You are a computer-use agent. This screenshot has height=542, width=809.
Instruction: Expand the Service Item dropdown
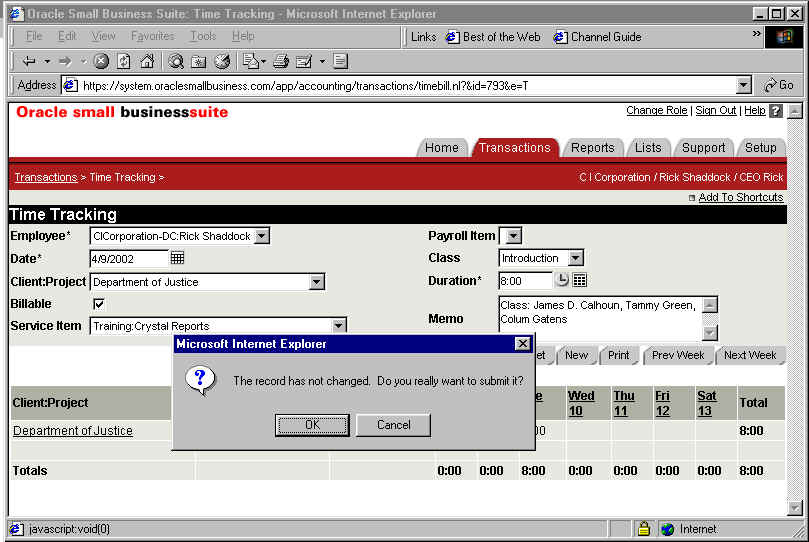pos(338,325)
